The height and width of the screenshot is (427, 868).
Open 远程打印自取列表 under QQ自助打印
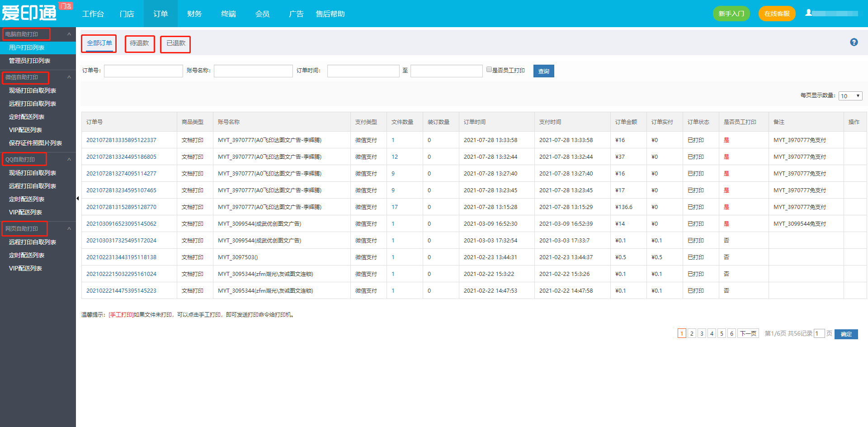pyautogui.click(x=33, y=186)
